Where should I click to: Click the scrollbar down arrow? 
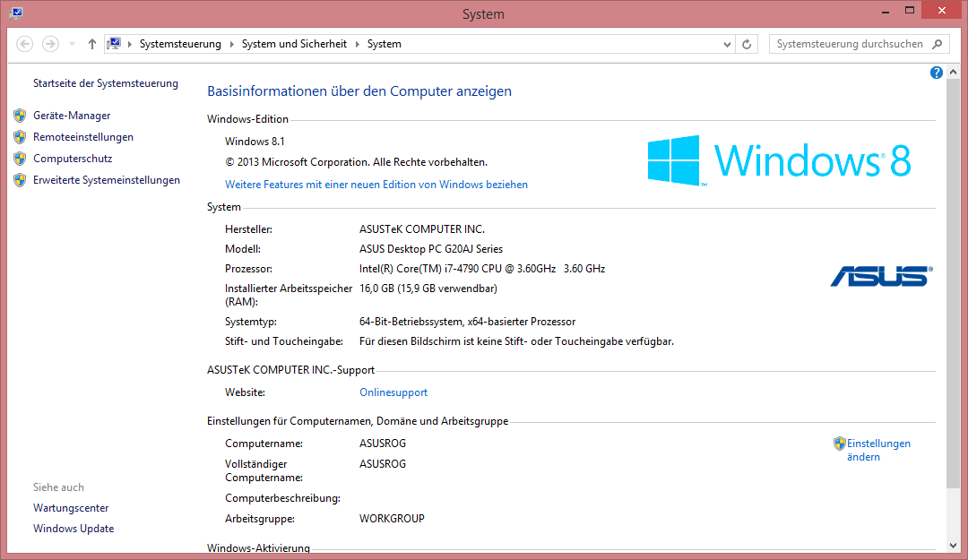click(x=953, y=546)
